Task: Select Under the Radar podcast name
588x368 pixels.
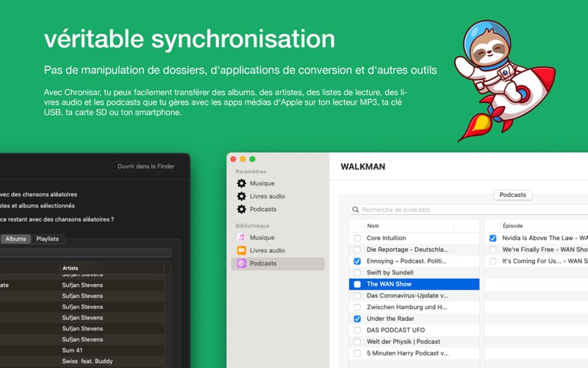Action: coord(390,319)
